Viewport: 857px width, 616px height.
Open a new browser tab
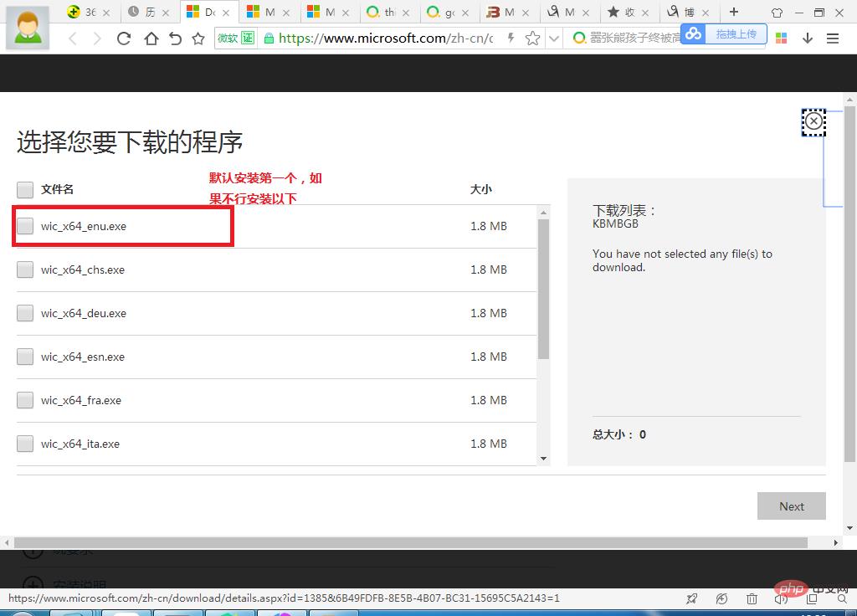pos(734,12)
